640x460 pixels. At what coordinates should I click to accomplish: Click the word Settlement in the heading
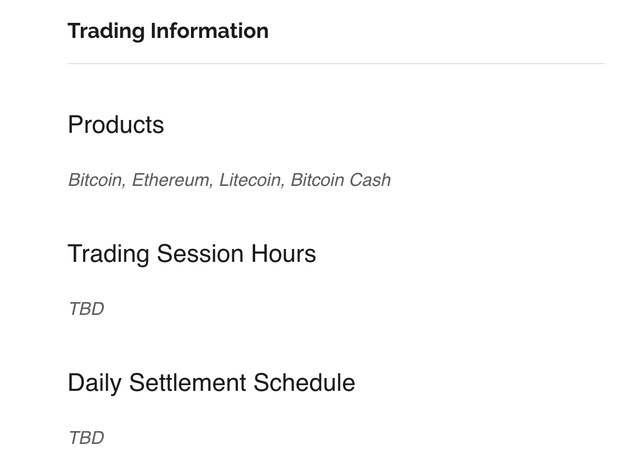(x=187, y=383)
